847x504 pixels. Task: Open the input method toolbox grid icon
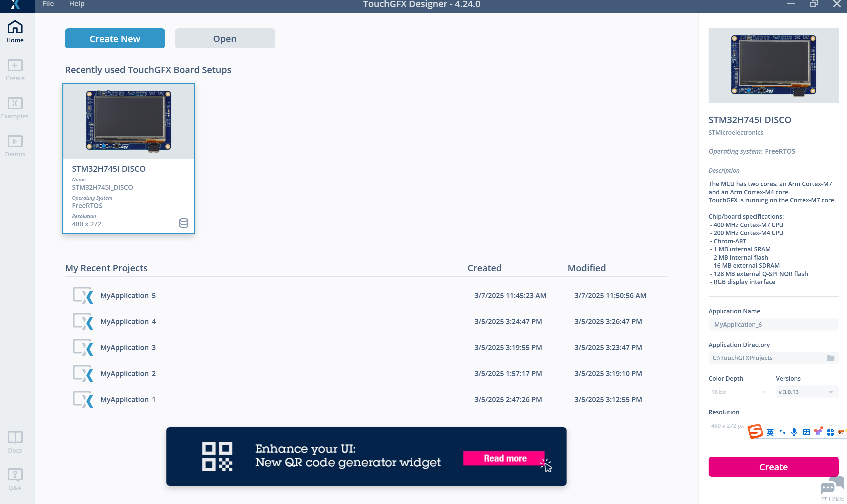pos(830,432)
